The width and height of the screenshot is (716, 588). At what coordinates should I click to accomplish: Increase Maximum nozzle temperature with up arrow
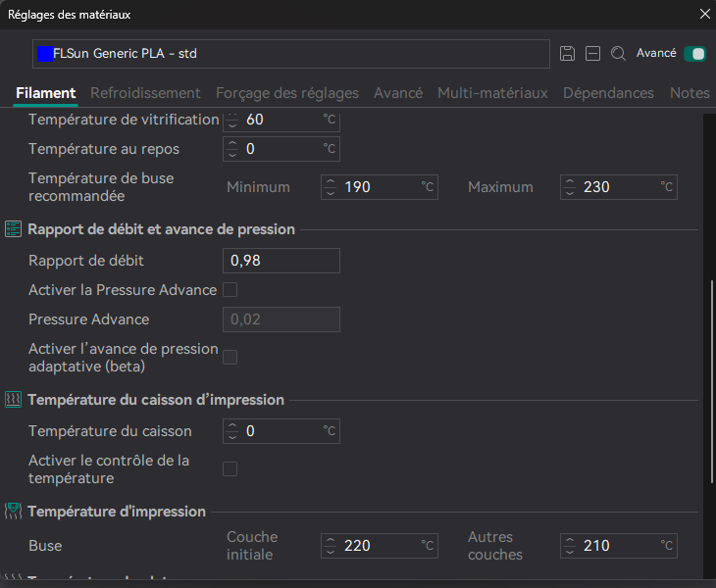570,181
